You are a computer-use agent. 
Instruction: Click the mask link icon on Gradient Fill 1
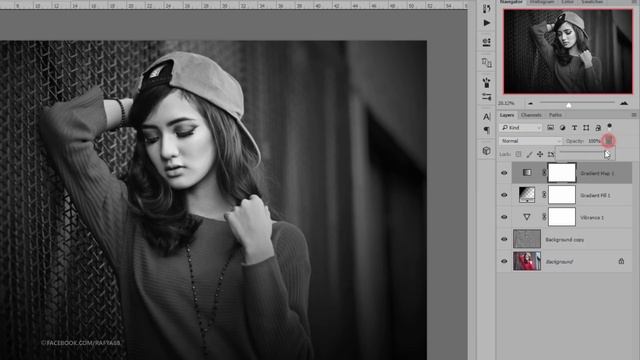pos(544,195)
